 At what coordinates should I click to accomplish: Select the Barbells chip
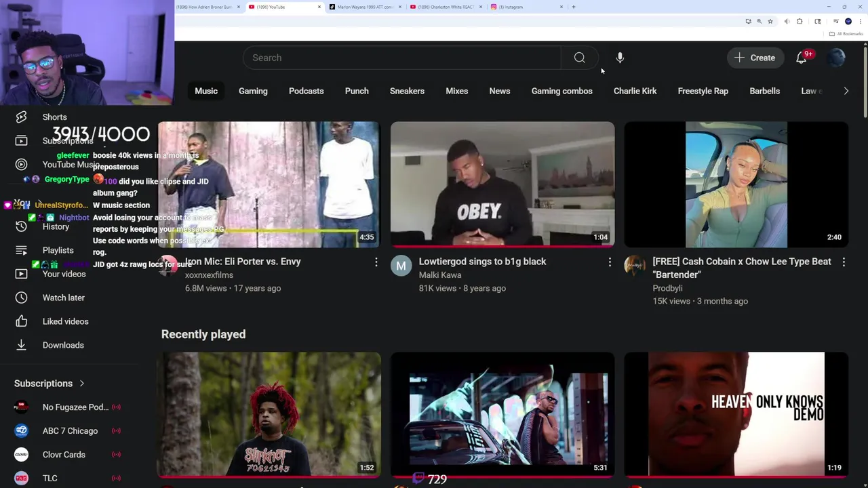tap(764, 91)
